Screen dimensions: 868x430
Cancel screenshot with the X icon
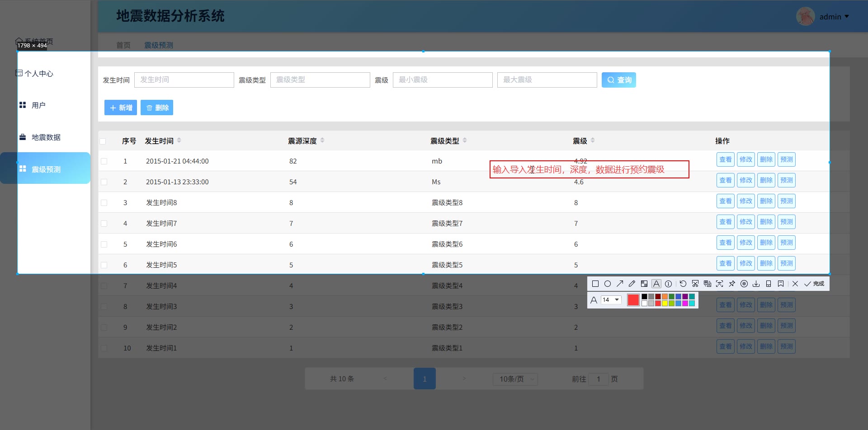click(x=795, y=284)
